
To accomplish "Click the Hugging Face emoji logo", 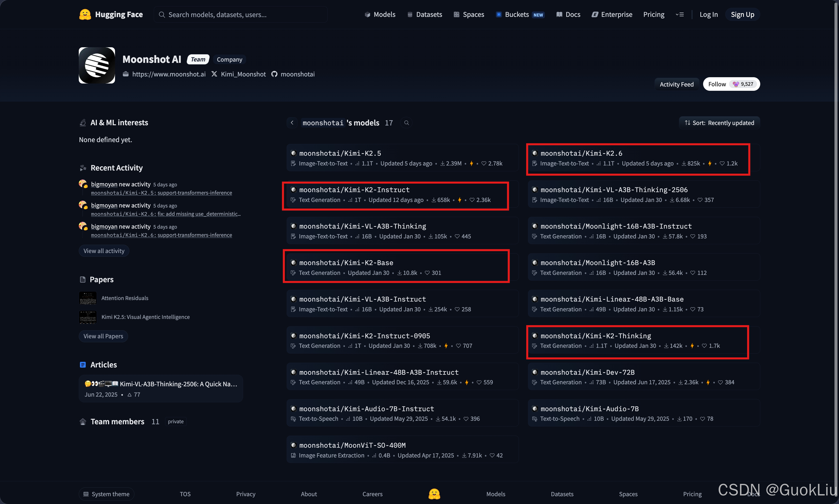I will click(x=85, y=14).
